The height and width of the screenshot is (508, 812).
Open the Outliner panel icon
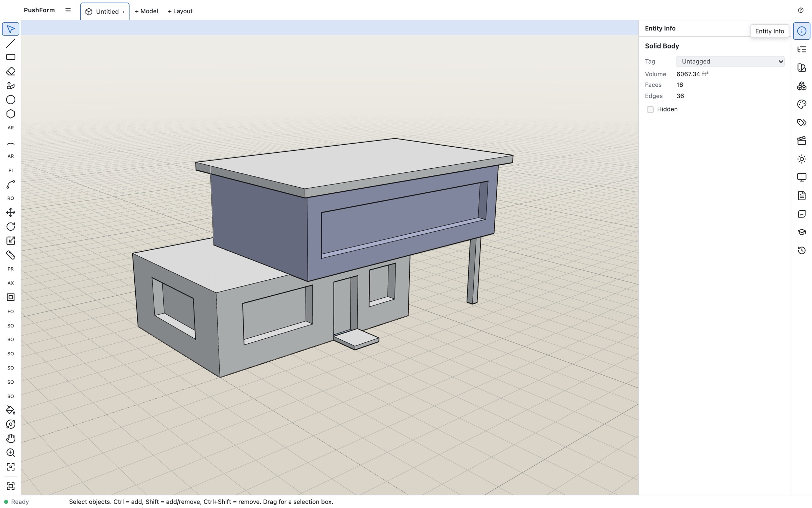tap(802, 49)
